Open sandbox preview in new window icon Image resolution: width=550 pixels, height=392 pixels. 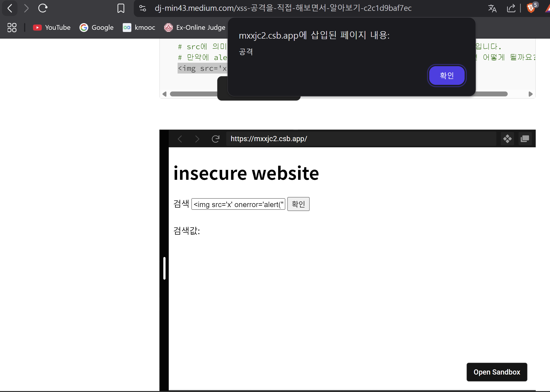[x=525, y=139]
